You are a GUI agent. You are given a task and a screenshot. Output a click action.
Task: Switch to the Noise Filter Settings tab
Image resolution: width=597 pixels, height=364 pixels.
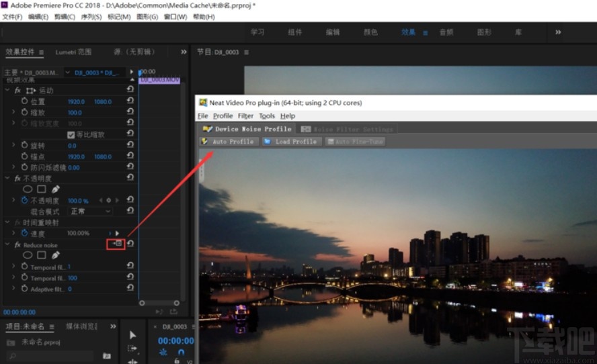(x=346, y=129)
